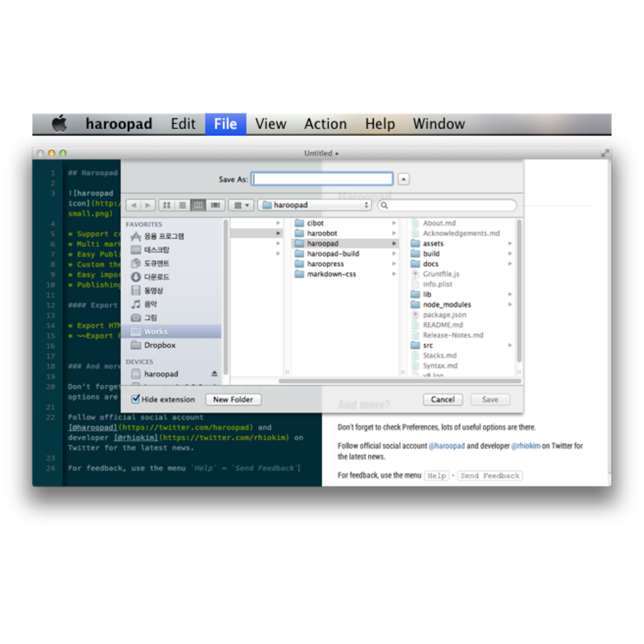Image resolution: width=644 pixels, height=644 pixels.
Task: Open the File menu
Action: pos(225,124)
